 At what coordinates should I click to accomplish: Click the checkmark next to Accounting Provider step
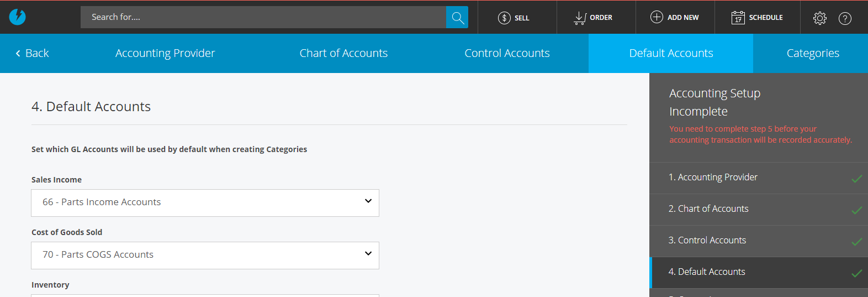pyautogui.click(x=856, y=179)
